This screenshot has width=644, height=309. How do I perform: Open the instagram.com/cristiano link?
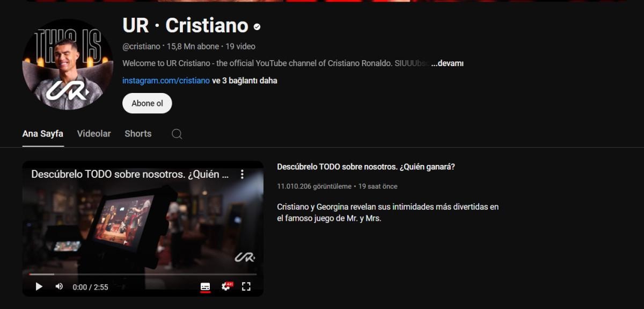[166, 81]
